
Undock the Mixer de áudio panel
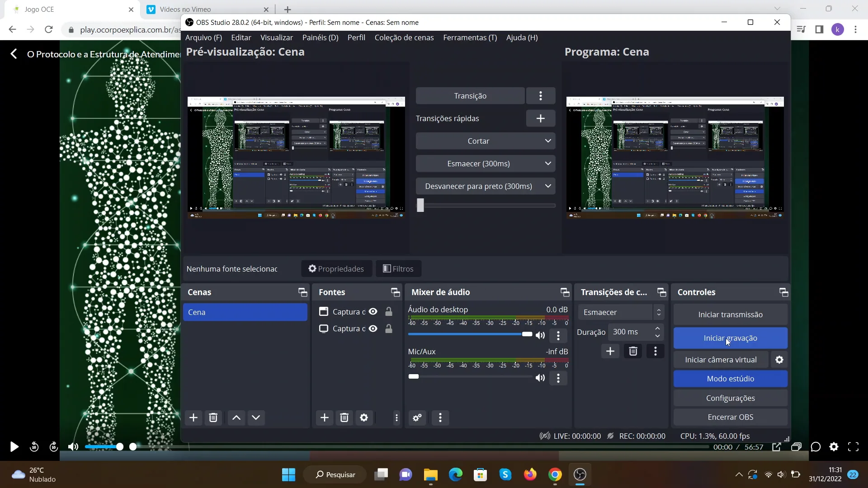565,292
